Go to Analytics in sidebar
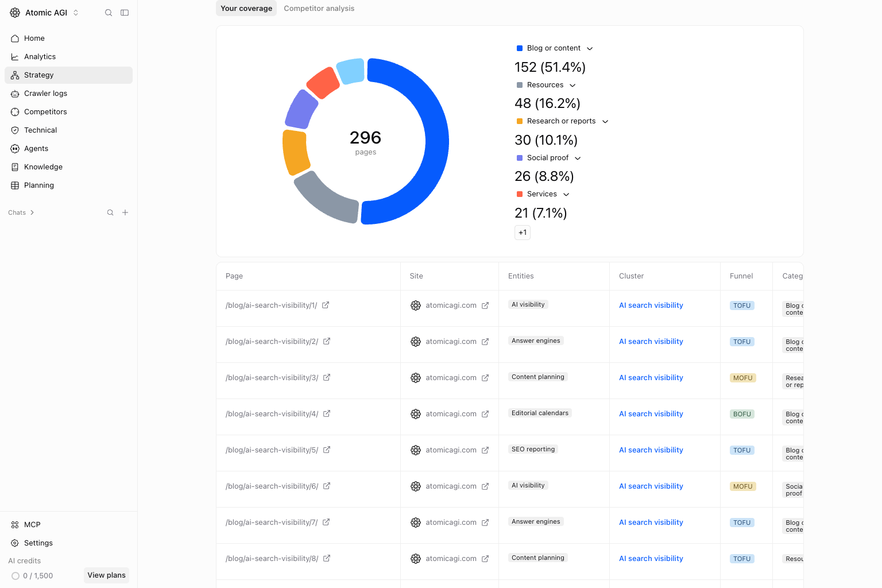The image size is (882, 588). click(68, 57)
